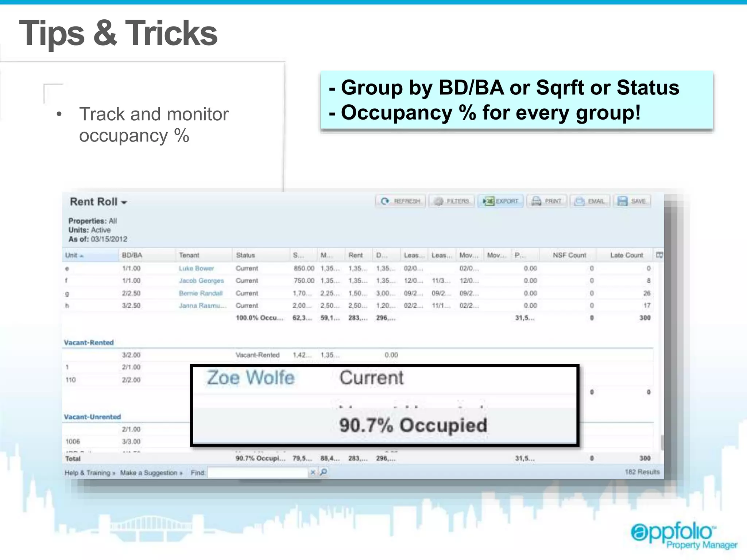
Task: Clear the Find field with X icon
Action: [x=313, y=472]
